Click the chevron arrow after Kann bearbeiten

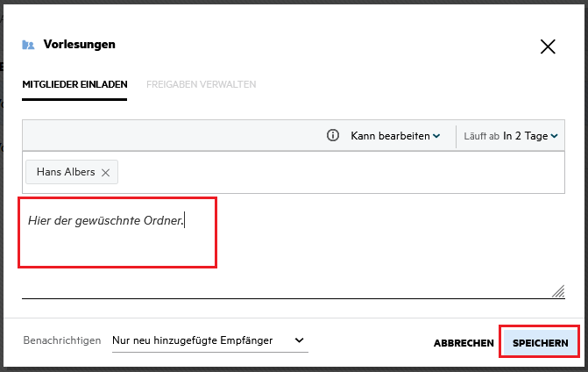tap(436, 136)
